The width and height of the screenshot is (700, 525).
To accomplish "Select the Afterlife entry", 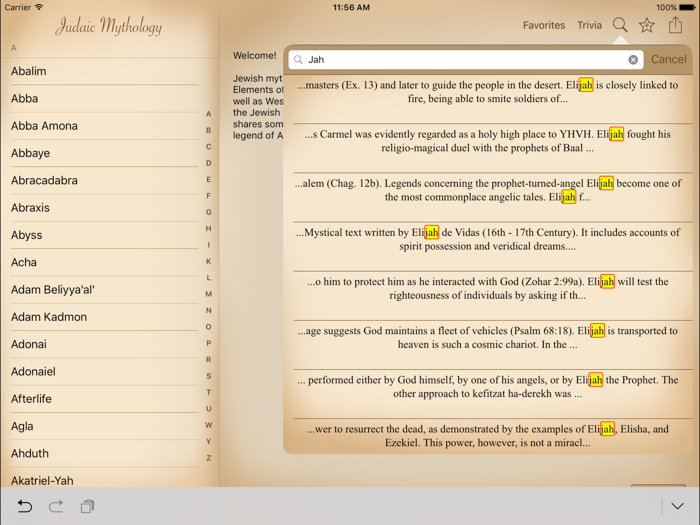I will point(31,399).
